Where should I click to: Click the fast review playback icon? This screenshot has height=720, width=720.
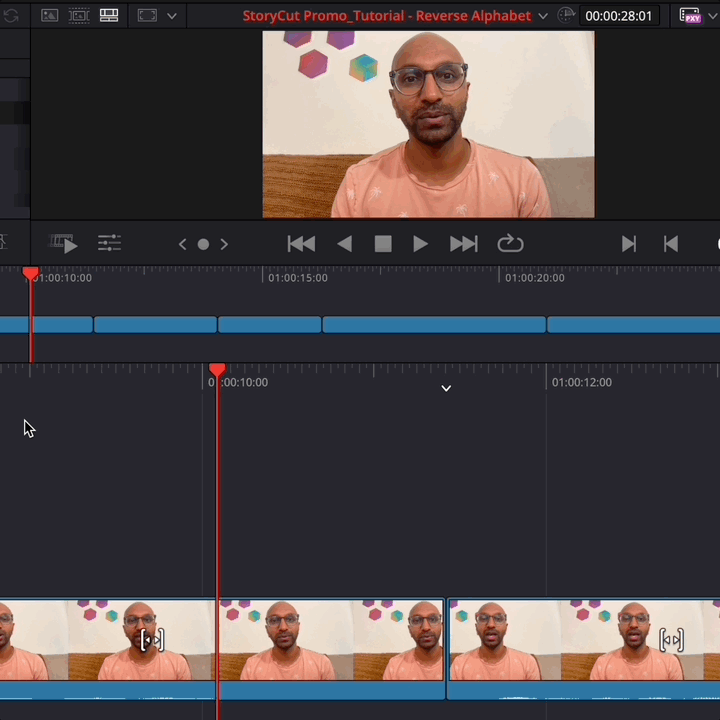coord(64,244)
